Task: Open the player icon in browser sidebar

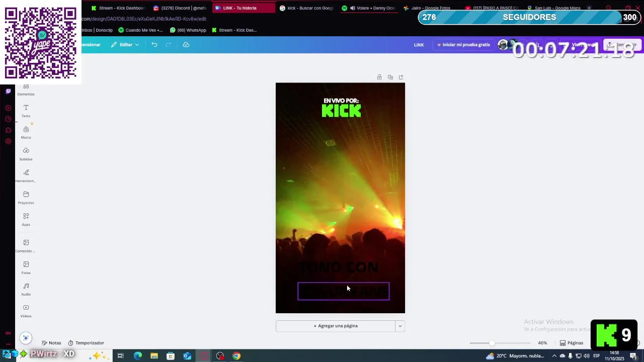Action: click(8, 108)
